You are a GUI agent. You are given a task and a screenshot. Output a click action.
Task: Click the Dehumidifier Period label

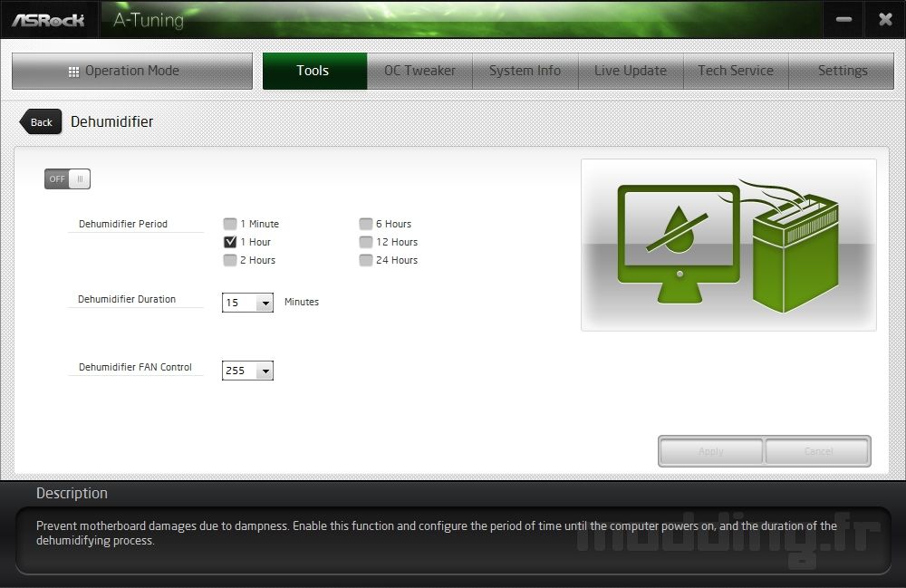pyautogui.click(x=123, y=224)
